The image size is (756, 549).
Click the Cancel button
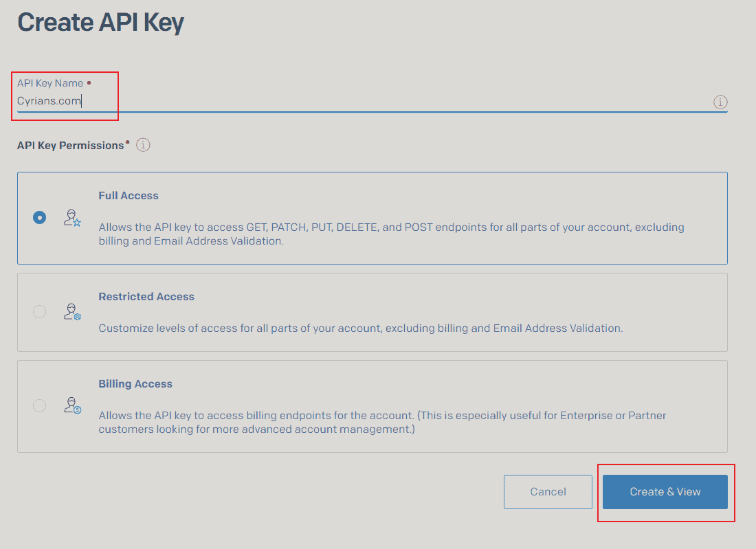[548, 491]
